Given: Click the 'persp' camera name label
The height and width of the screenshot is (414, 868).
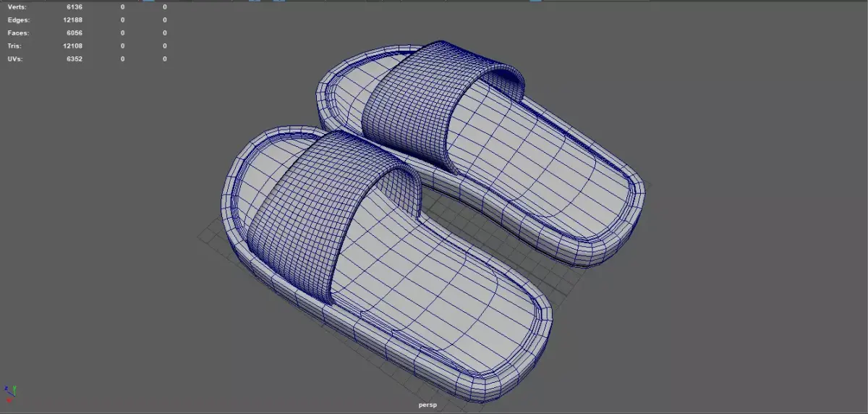Looking at the screenshot, I should (x=428, y=405).
